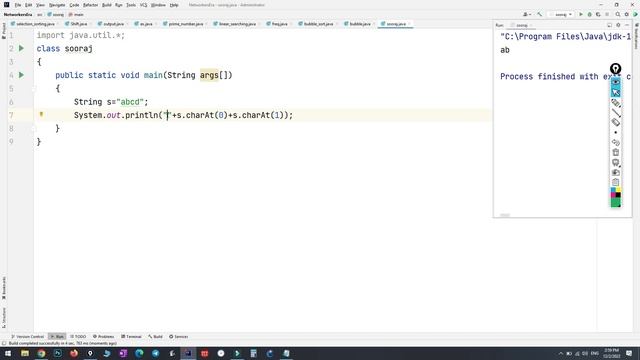Open the Build tool window at bottom
Viewport: 640px width, 360px height.
156,337
